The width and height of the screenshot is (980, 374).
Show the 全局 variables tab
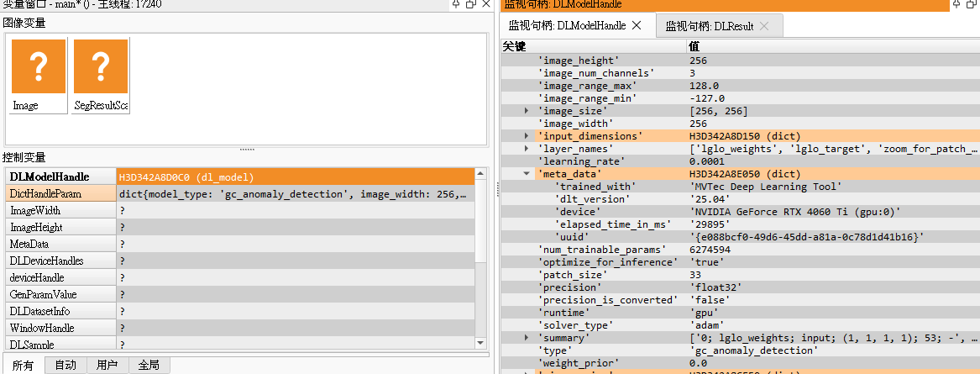(x=149, y=365)
